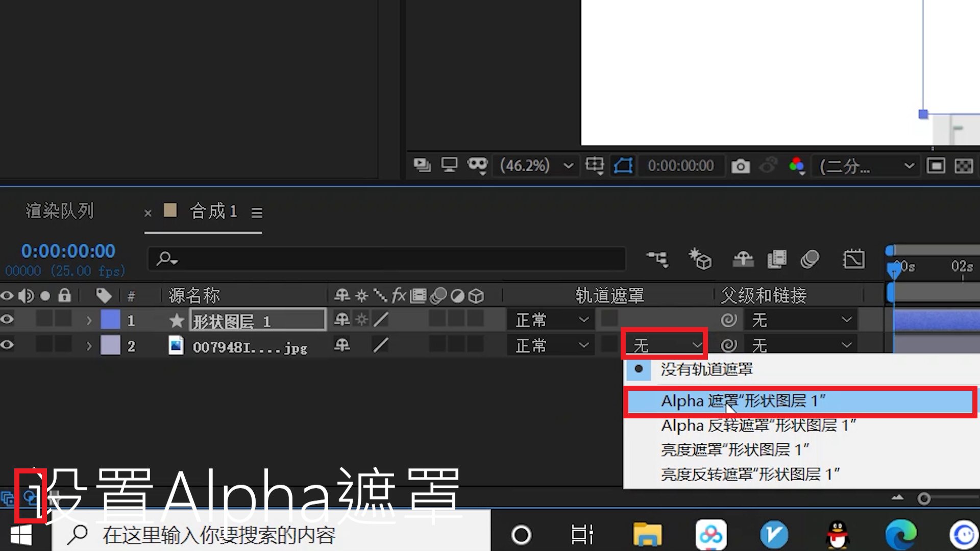Expand 形状图层 1 layer properties
980x551 pixels.
tap(88, 319)
